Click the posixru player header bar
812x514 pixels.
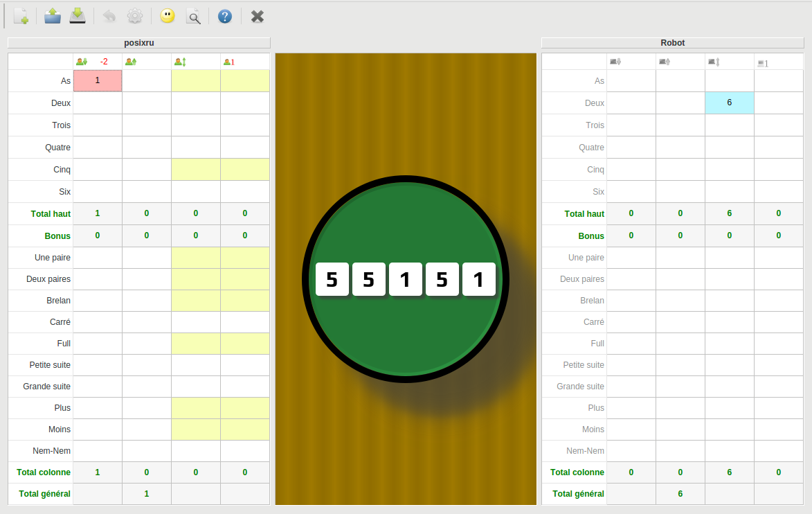coord(138,43)
